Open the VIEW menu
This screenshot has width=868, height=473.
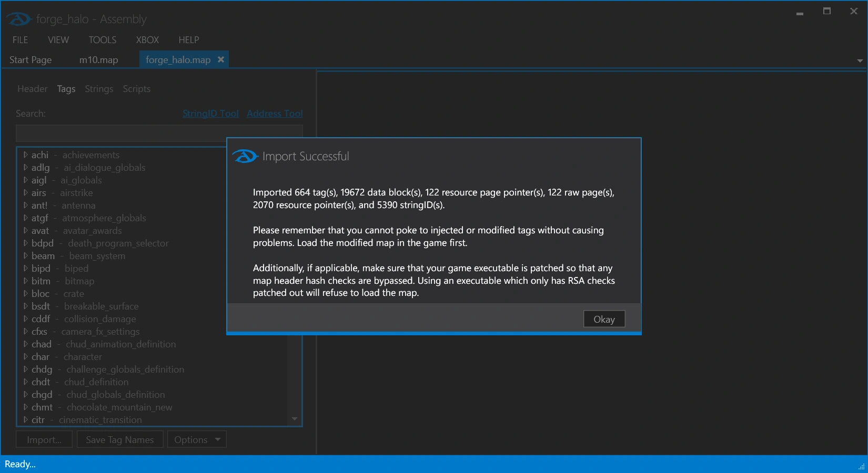pos(58,40)
